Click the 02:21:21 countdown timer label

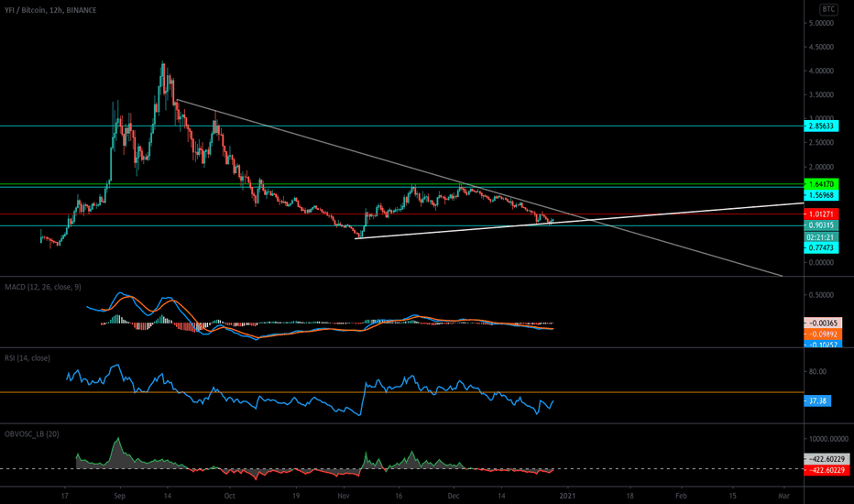pos(821,237)
